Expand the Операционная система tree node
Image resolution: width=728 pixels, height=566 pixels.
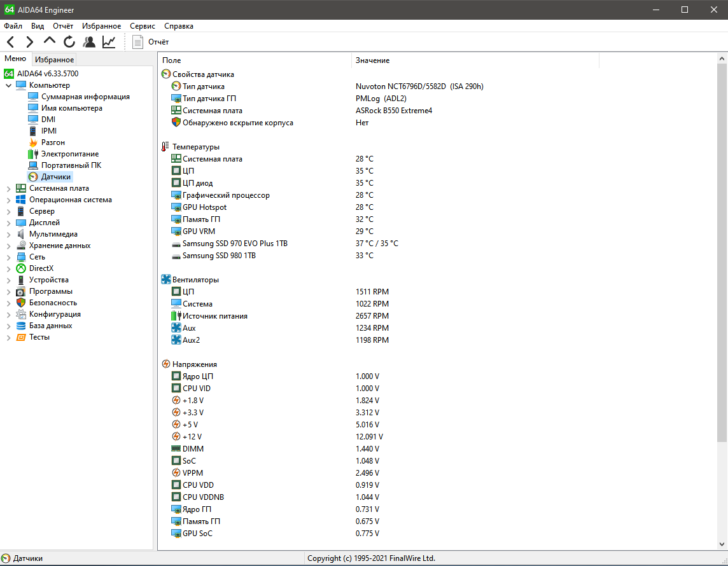pyautogui.click(x=8, y=200)
